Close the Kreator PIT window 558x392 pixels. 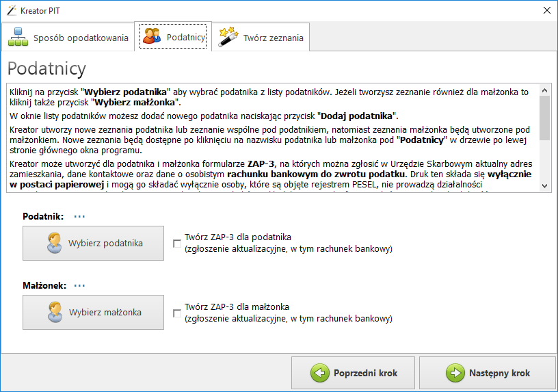click(546, 10)
